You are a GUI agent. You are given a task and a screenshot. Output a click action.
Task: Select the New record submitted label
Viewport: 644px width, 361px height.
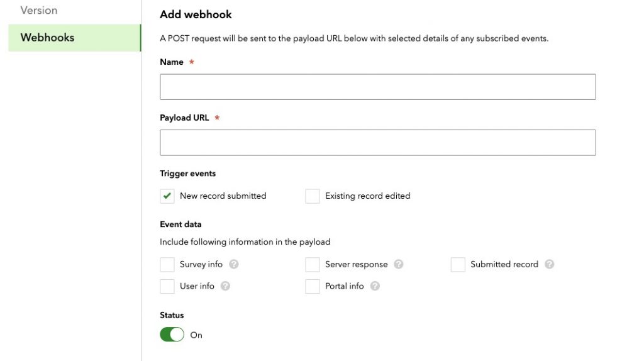(x=223, y=196)
